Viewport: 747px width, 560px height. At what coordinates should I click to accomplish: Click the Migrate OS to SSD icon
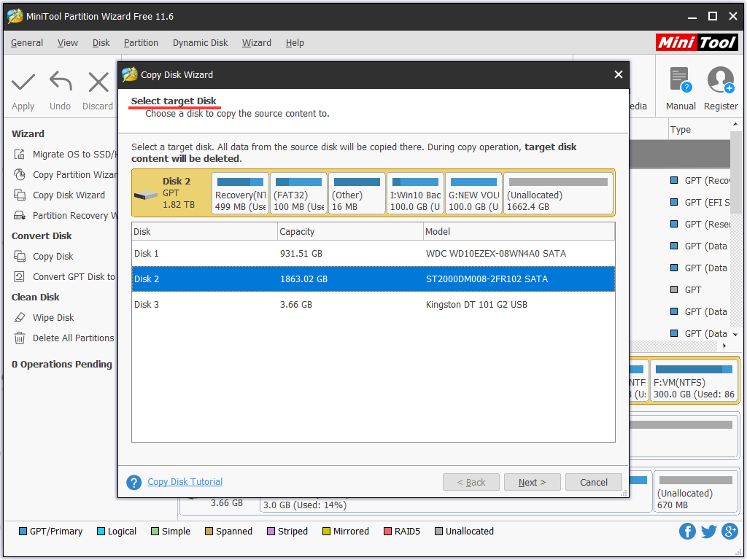point(20,155)
